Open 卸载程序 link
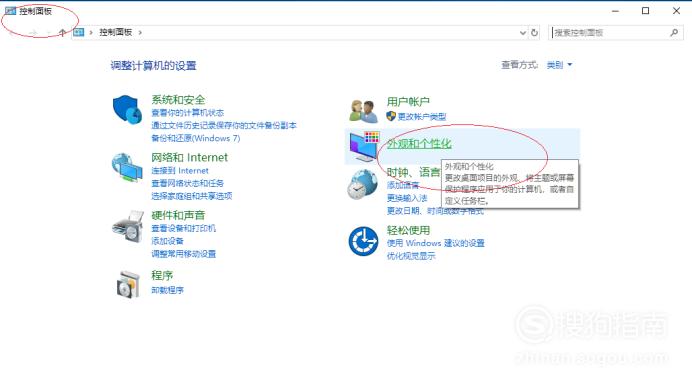692x392 pixels. [167, 290]
